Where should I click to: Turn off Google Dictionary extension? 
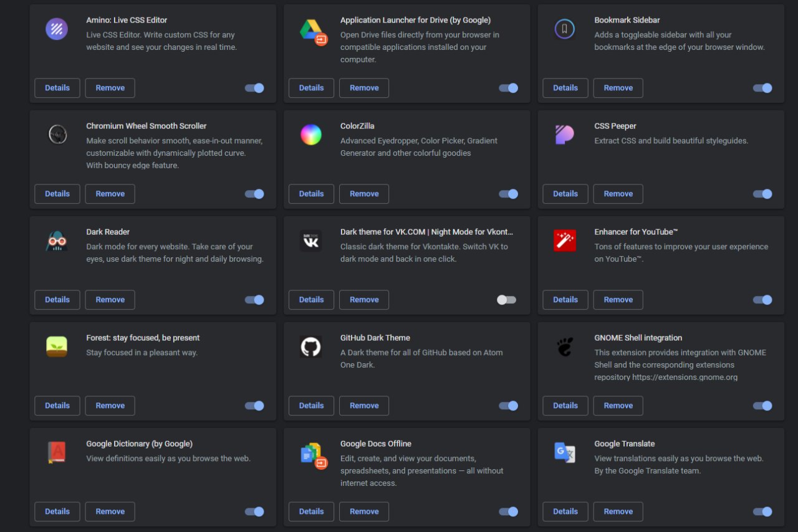click(254, 511)
